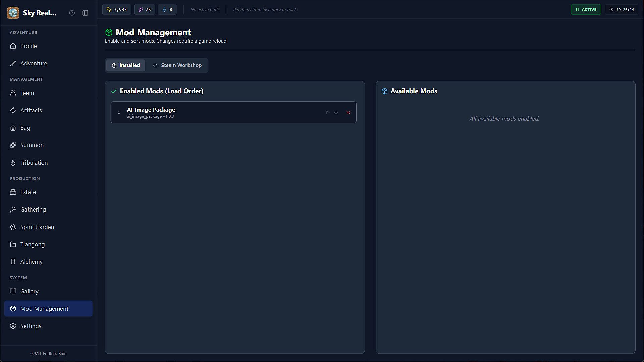Move AI Image Package up arrow
644x362 pixels.
[326, 113]
